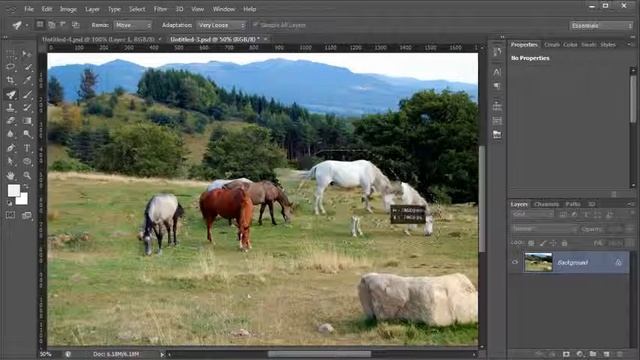
Task: Select the Rectangular Marquee tool
Action: (11, 53)
